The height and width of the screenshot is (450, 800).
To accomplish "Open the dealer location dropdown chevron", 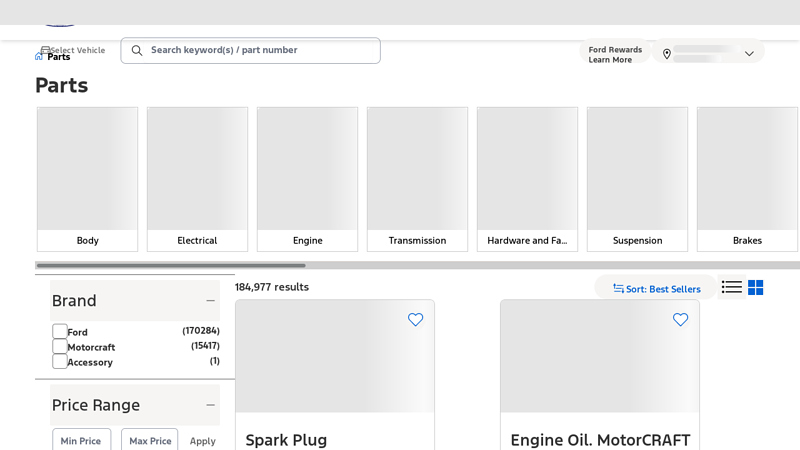I will coord(749,54).
